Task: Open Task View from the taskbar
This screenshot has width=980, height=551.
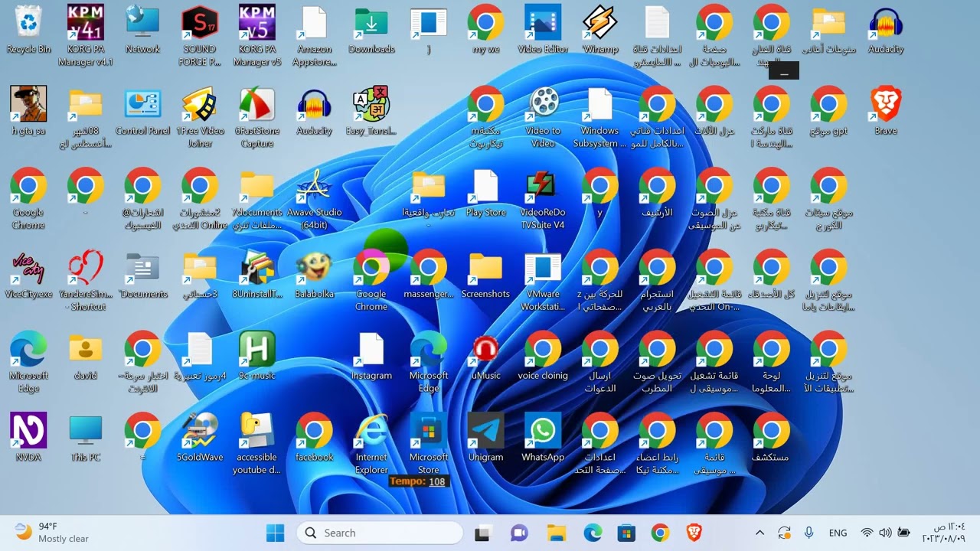Action: point(482,533)
